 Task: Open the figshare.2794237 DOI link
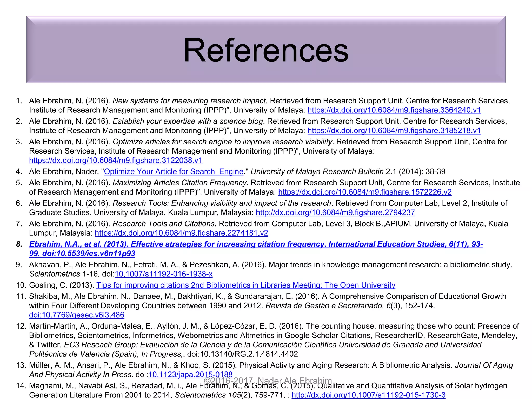[335, 212]
